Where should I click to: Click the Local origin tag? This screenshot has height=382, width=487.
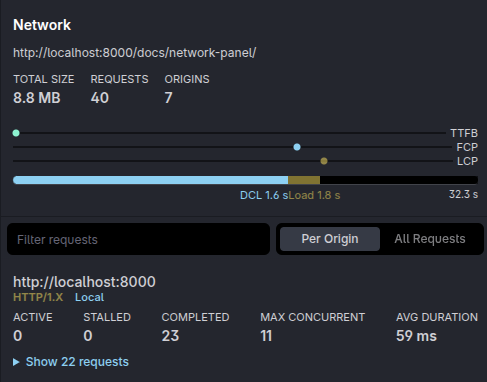[89, 297]
